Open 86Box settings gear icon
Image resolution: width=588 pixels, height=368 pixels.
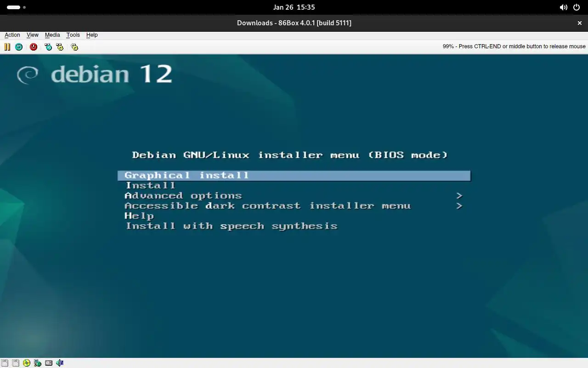(74, 47)
